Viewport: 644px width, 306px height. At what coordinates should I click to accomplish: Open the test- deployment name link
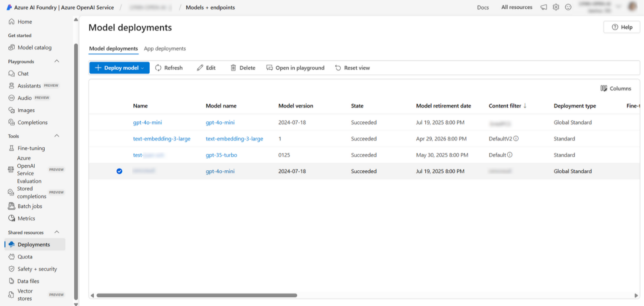[149, 155]
